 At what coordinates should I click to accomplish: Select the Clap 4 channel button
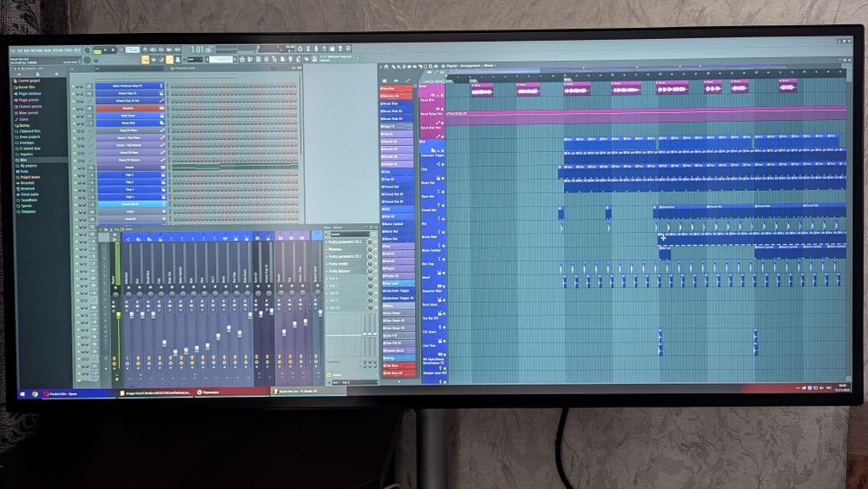(131, 196)
